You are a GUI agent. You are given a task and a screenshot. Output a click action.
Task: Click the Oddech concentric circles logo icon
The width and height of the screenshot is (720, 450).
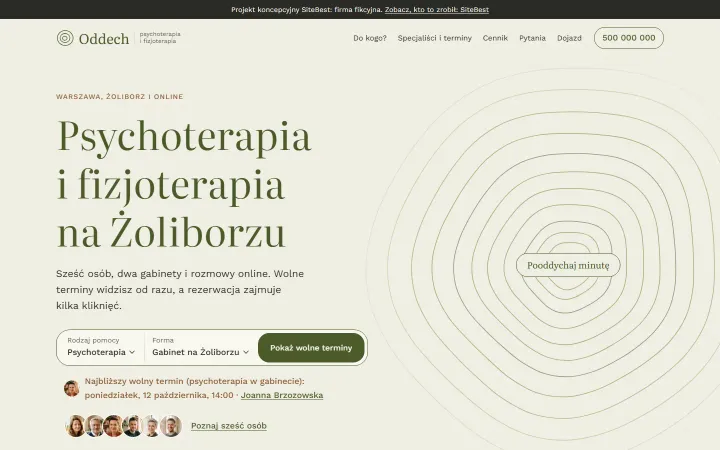[65, 38]
